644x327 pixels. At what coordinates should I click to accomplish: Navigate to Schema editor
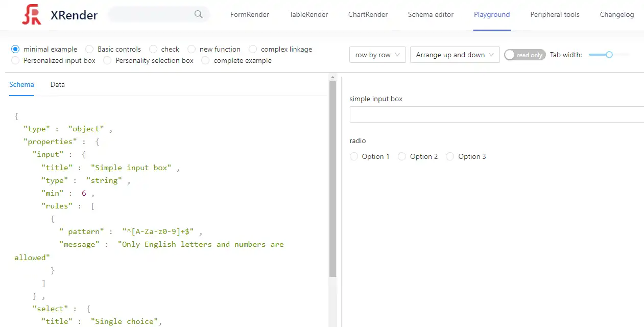pyautogui.click(x=431, y=14)
